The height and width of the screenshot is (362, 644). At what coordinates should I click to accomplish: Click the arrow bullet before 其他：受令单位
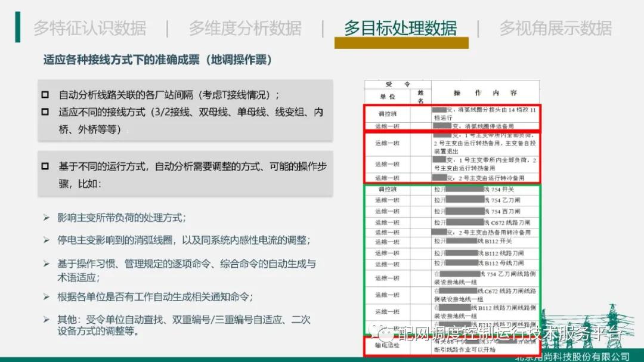(47, 319)
